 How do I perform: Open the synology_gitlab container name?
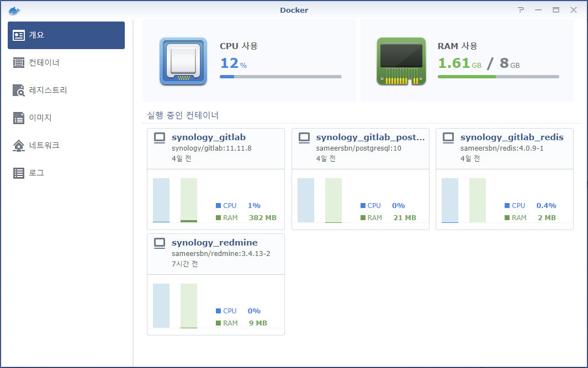tap(209, 137)
